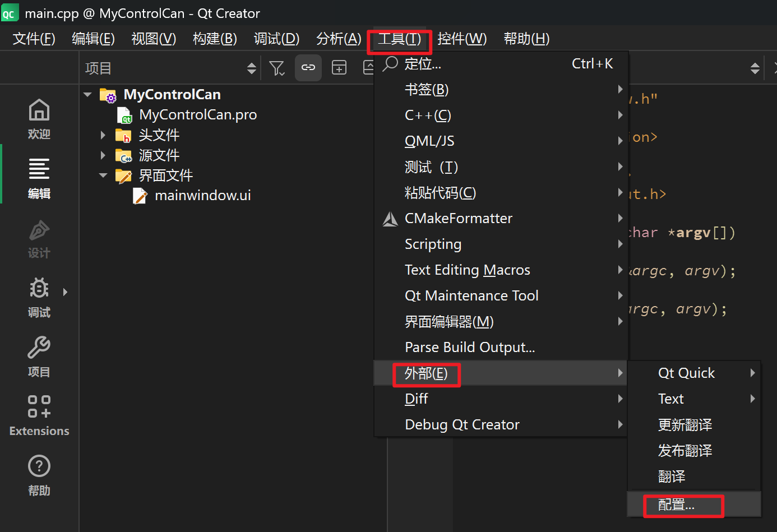Image resolution: width=777 pixels, height=532 pixels.
Task: Open the 视图(V) menu
Action: (154, 39)
